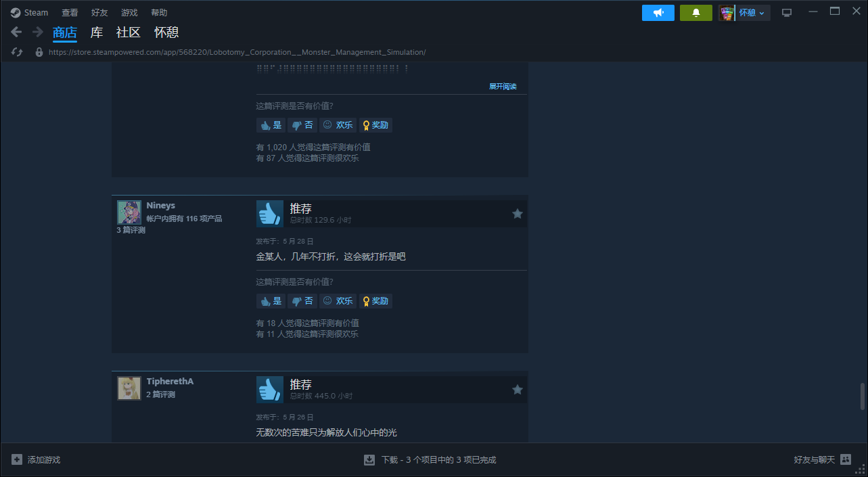
Task: Open 好友与聊天 friends and chat
Action: pyautogui.click(x=822, y=460)
